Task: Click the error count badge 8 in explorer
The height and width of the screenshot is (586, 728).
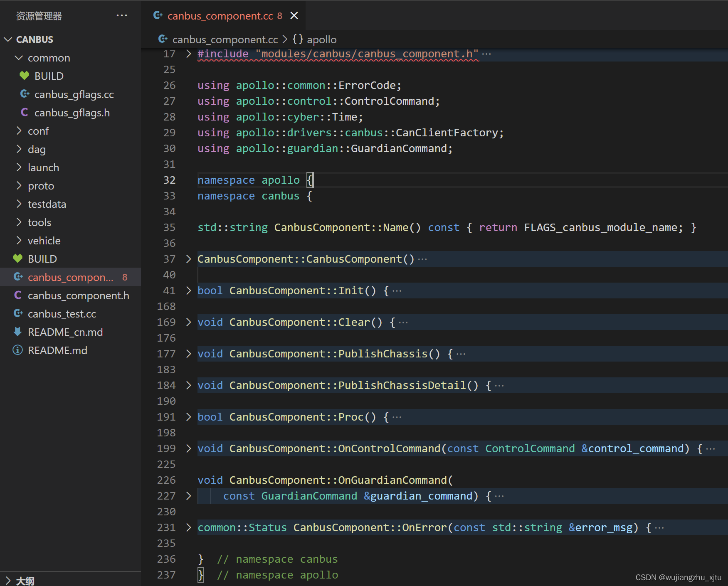Action: (125, 277)
